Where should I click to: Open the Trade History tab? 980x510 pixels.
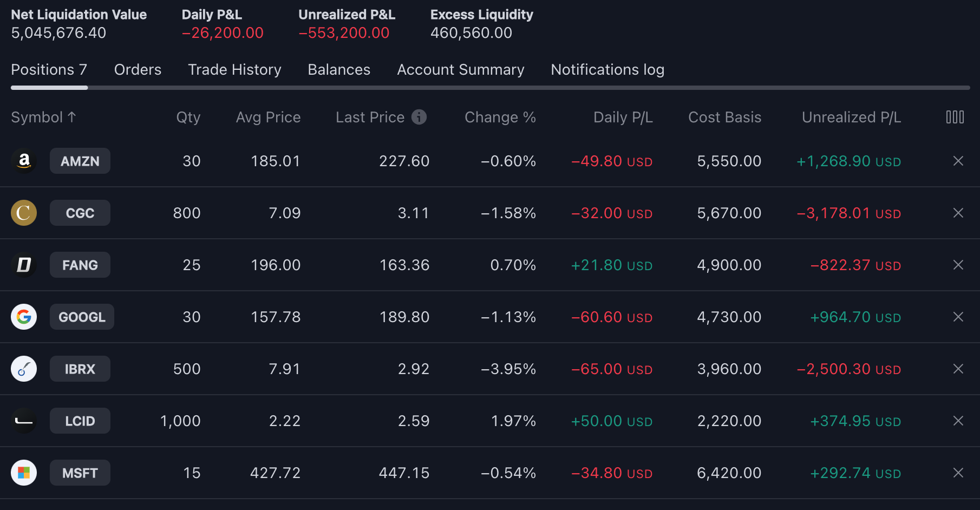click(x=234, y=70)
